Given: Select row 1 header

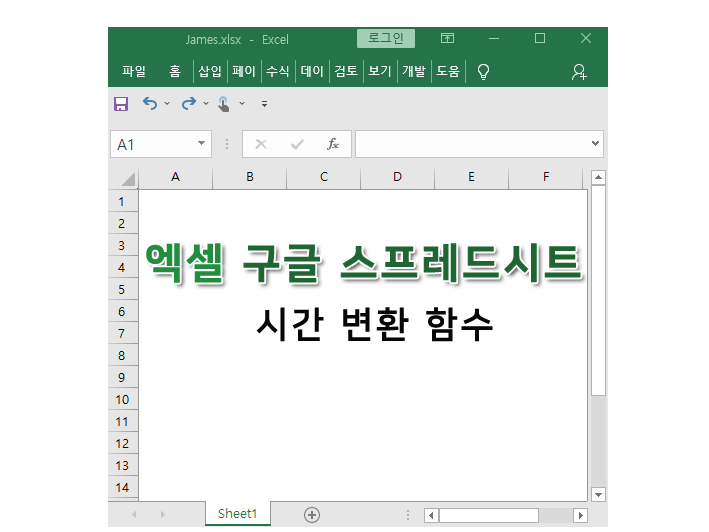Looking at the screenshot, I should (x=122, y=202).
